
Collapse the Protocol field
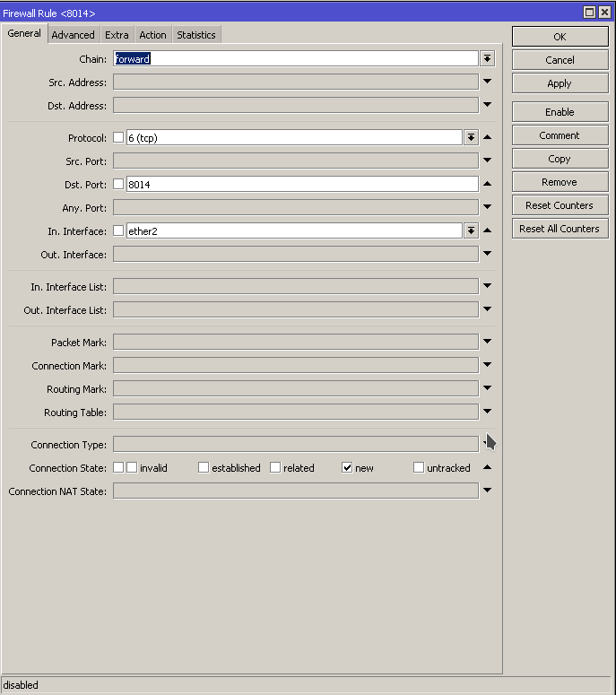coord(488,137)
